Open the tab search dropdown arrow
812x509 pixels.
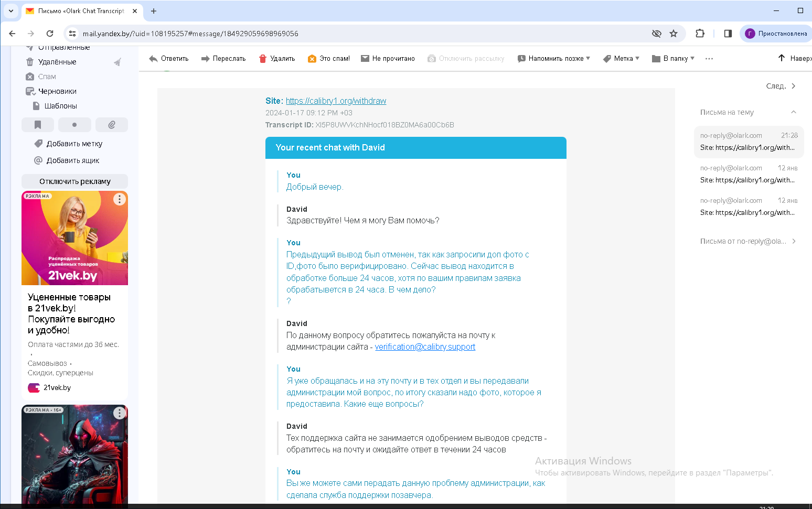10,11
